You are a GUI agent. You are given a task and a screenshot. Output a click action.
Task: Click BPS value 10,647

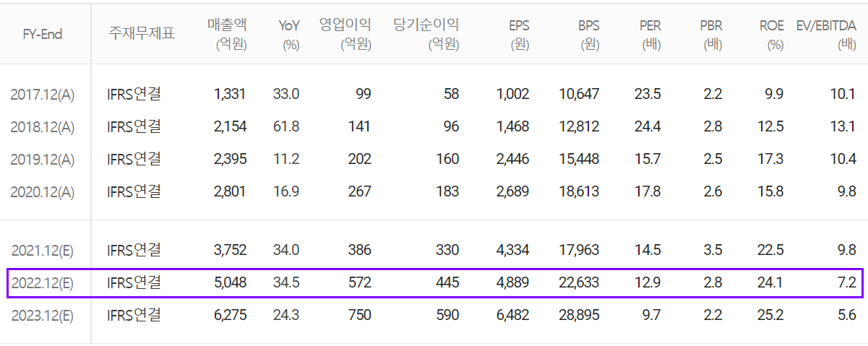[x=580, y=94]
